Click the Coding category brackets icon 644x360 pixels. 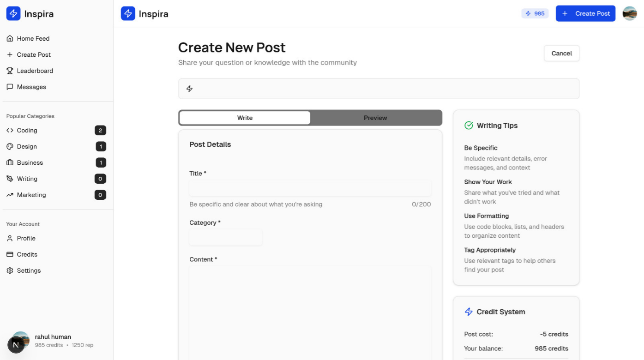(x=10, y=131)
